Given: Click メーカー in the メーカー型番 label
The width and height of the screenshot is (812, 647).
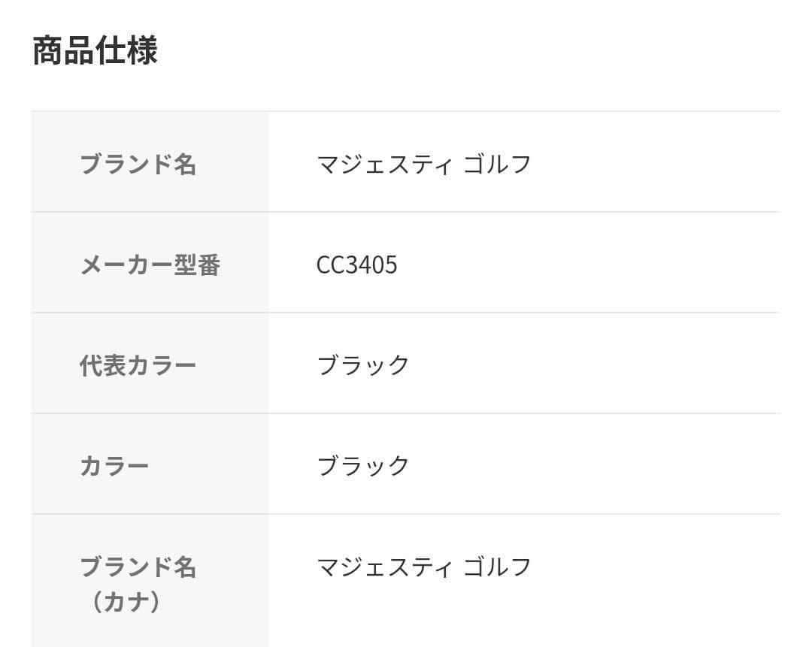Looking at the screenshot, I should tap(126, 265).
